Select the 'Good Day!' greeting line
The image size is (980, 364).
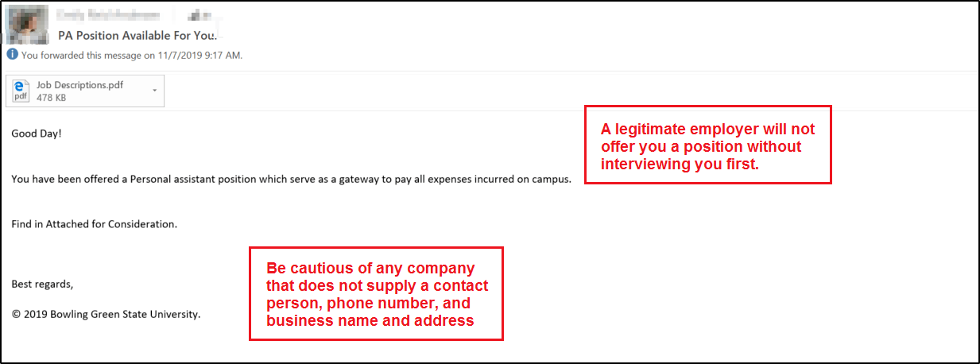coord(37,133)
